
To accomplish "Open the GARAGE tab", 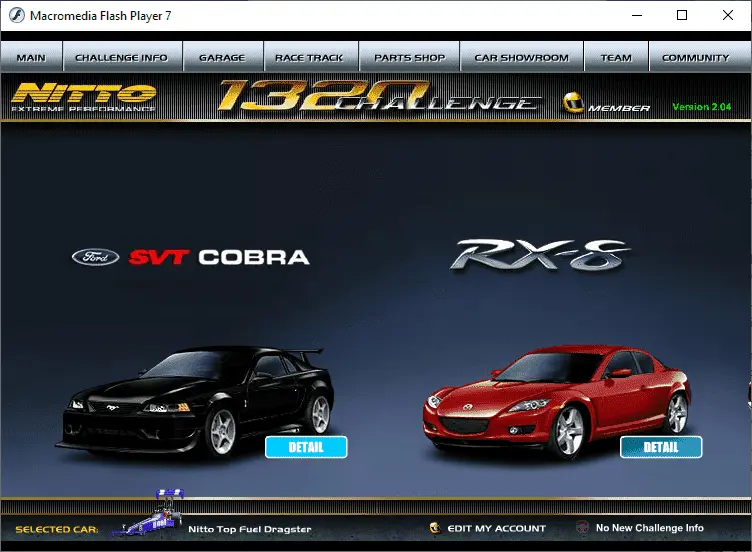I will click(x=222, y=58).
